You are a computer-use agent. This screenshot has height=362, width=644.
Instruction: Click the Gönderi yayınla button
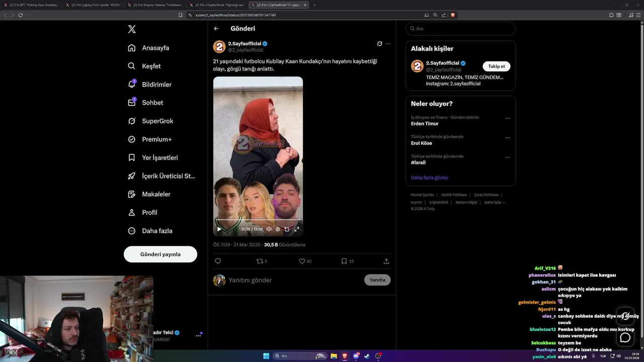[x=160, y=254]
